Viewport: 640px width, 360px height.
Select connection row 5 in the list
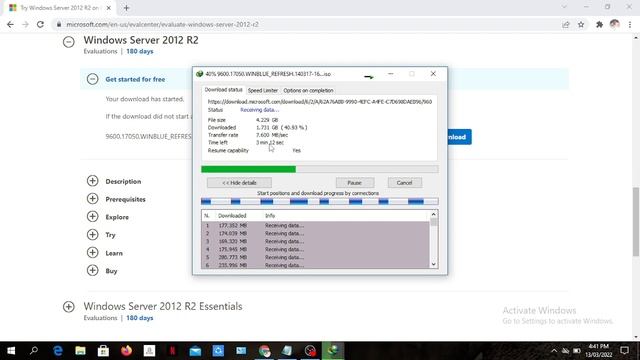pos(315,257)
